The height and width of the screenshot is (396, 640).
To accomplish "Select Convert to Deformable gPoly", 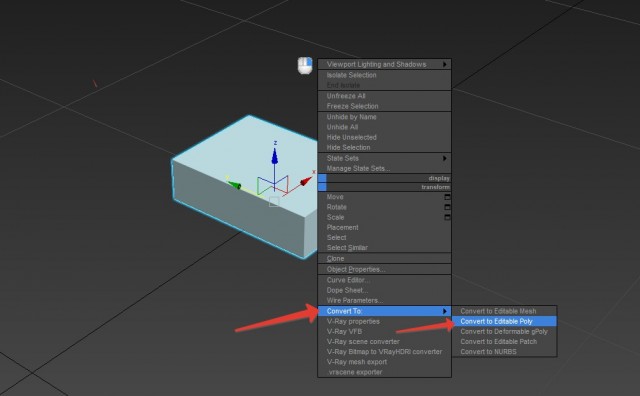I will (504, 331).
